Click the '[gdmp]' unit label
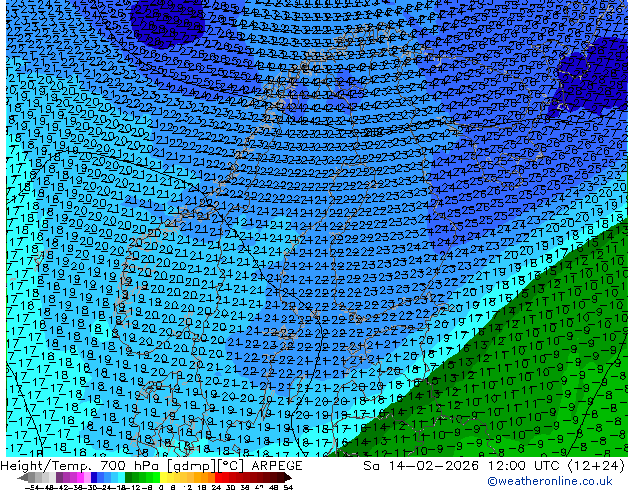The width and height of the screenshot is (634, 490). pos(191,466)
